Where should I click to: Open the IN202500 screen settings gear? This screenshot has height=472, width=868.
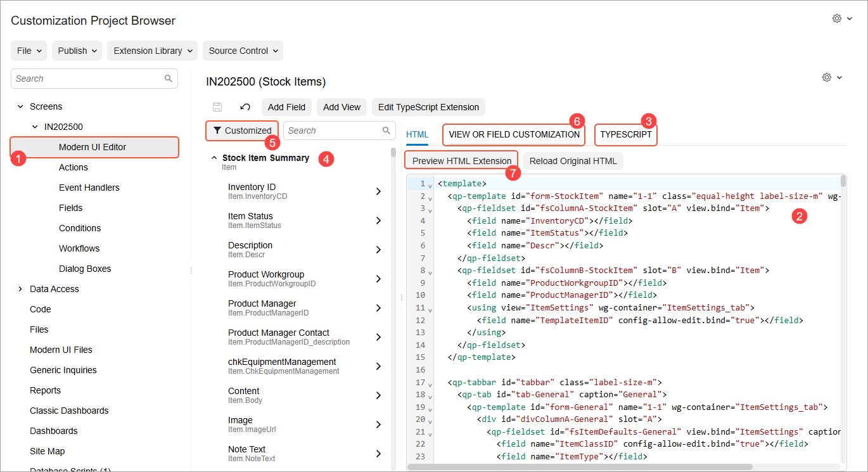pyautogui.click(x=827, y=77)
